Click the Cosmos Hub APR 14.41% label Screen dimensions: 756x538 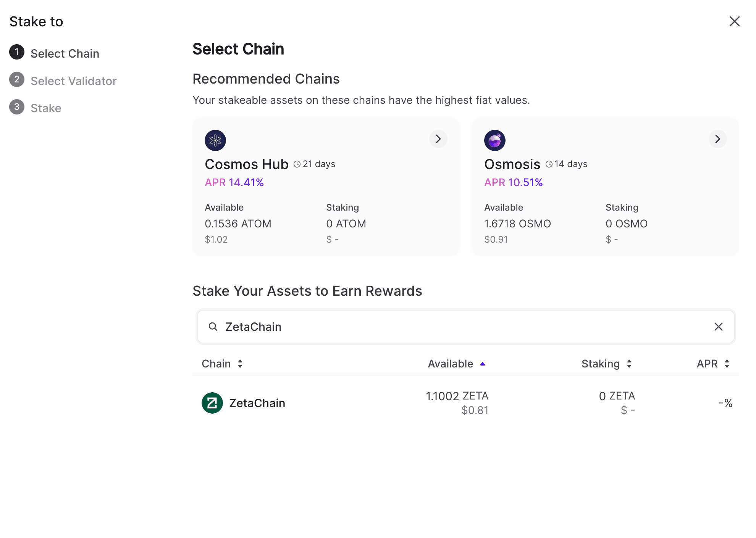[234, 182]
